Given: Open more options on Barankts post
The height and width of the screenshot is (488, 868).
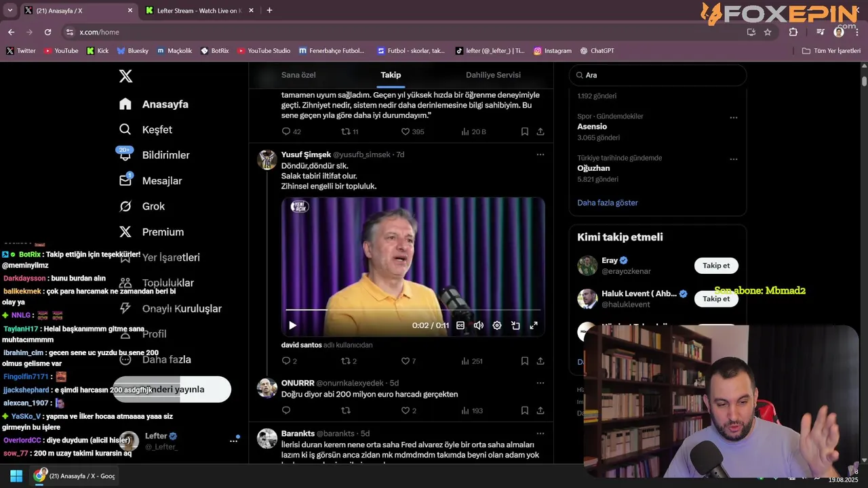Looking at the screenshot, I should click(540, 433).
